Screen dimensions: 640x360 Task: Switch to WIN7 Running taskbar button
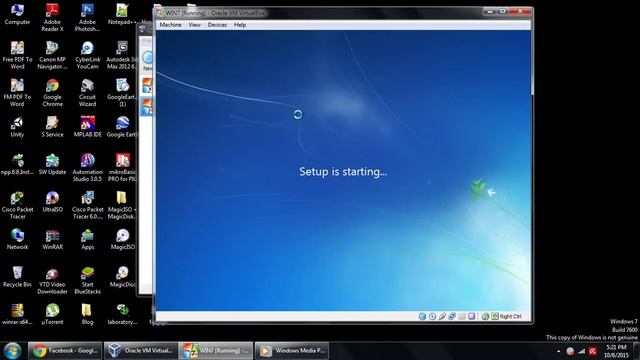point(216,351)
